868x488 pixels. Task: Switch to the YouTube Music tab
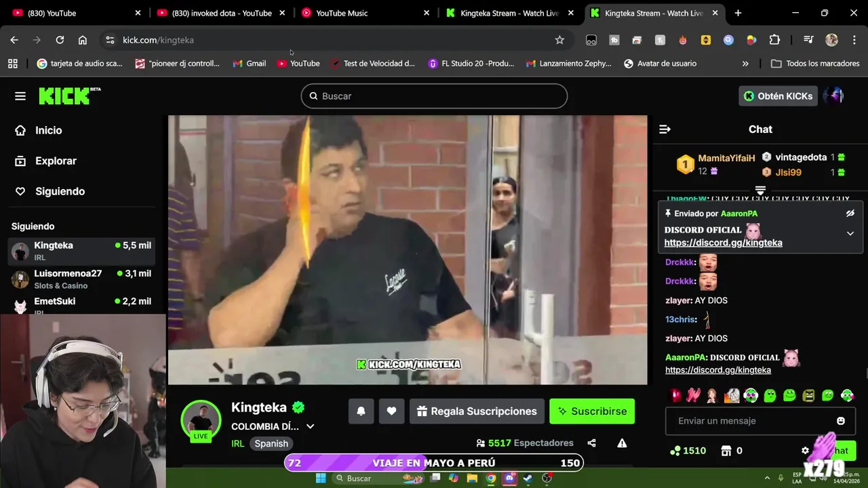pos(366,13)
